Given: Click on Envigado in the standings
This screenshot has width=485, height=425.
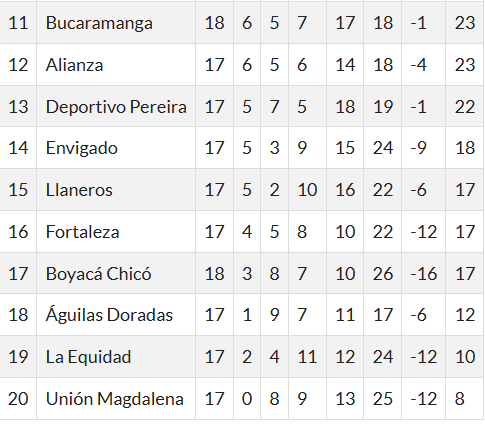Looking at the screenshot, I should coord(82,148).
